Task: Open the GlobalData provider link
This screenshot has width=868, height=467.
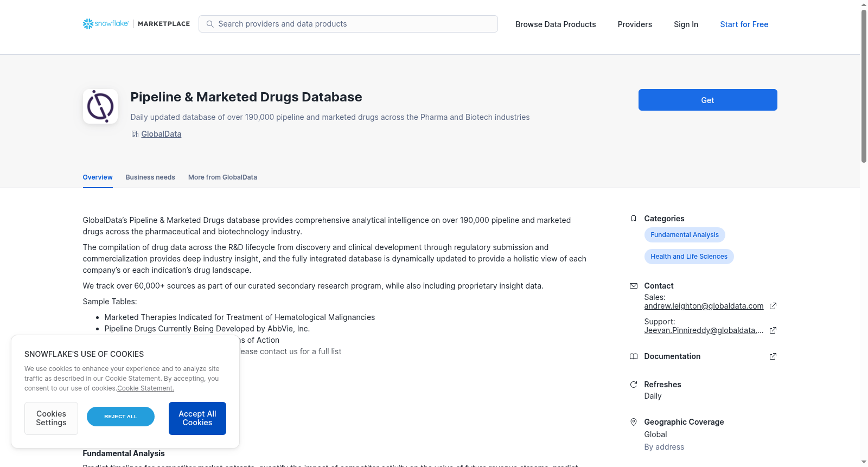Action: pos(161,134)
